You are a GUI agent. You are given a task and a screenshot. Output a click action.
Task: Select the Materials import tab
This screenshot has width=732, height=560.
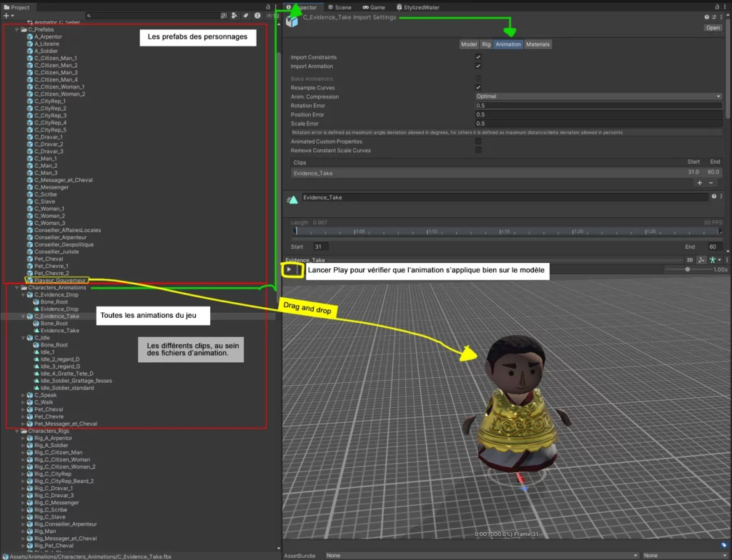[x=538, y=44]
